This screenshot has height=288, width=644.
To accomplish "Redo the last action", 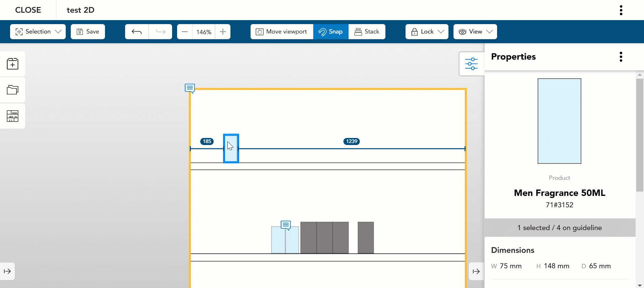I will (160, 31).
